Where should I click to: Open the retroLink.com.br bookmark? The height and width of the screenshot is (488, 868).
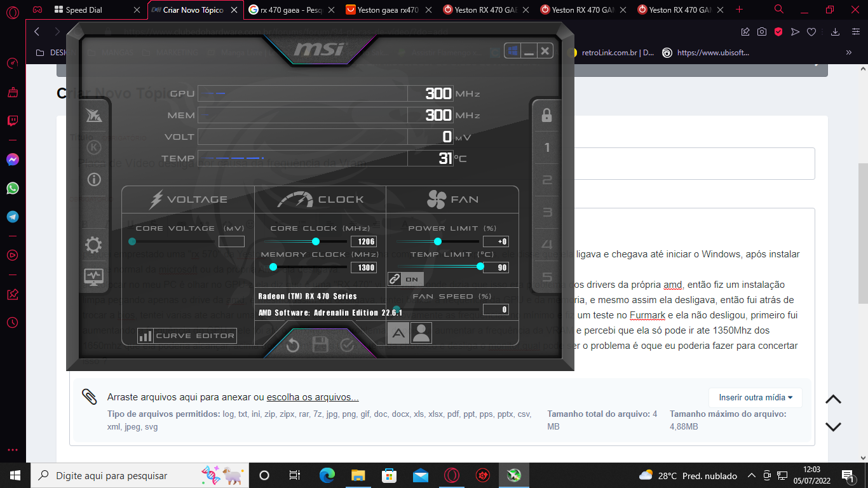click(x=611, y=53)
